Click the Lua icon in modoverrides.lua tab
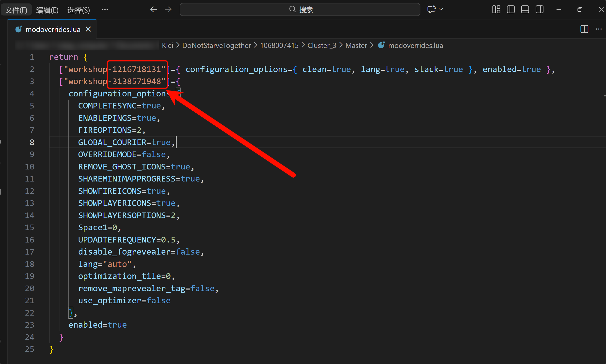606x364 pixels. 19,29
